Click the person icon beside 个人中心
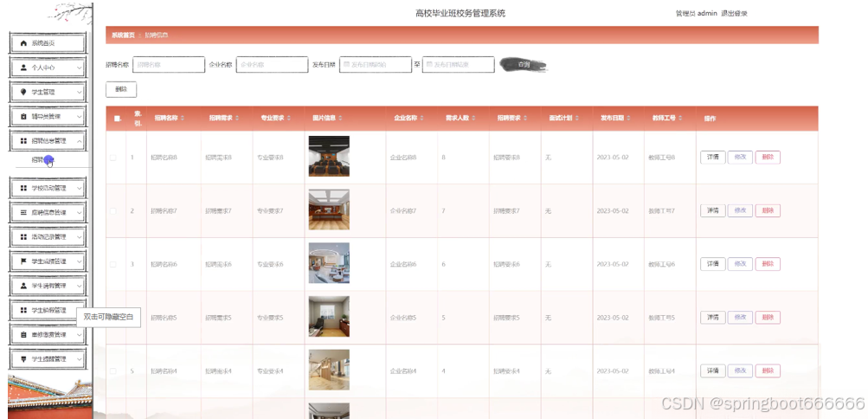Image resolution: width=868 pixels, height=419 pixels. pos(23,68)
